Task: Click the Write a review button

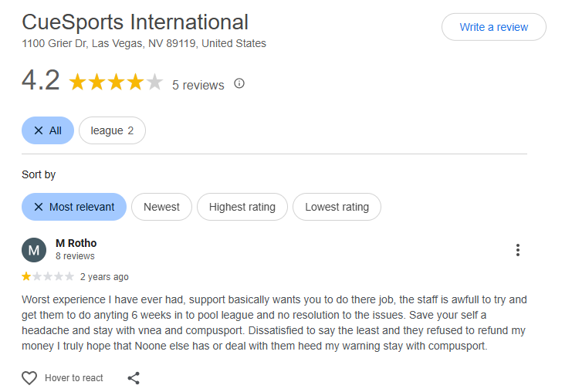Action: (x=493, y=27)
